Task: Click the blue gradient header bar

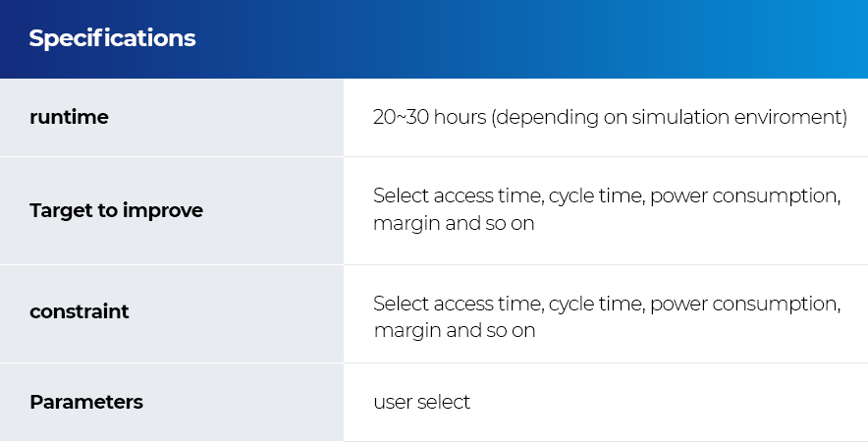Action: pyautogui.click(x=434, y=38)
